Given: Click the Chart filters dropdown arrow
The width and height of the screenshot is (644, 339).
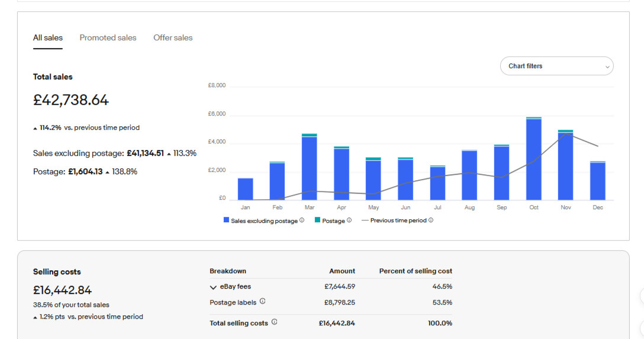Looking at the screenshot, I should (607, 66).
